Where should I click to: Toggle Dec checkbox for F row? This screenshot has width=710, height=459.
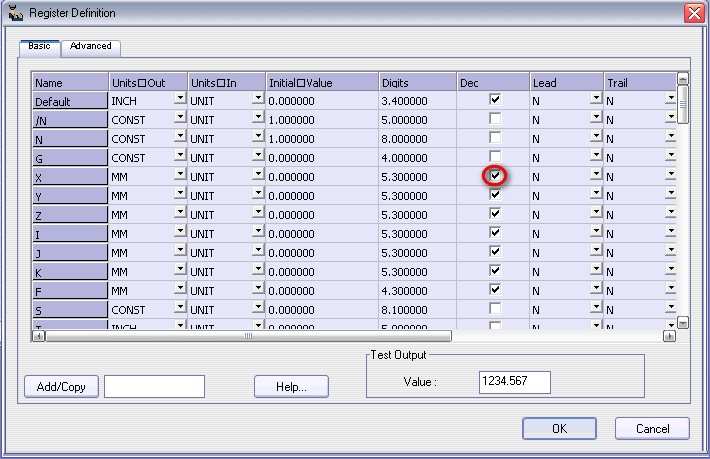click(495, 289)
